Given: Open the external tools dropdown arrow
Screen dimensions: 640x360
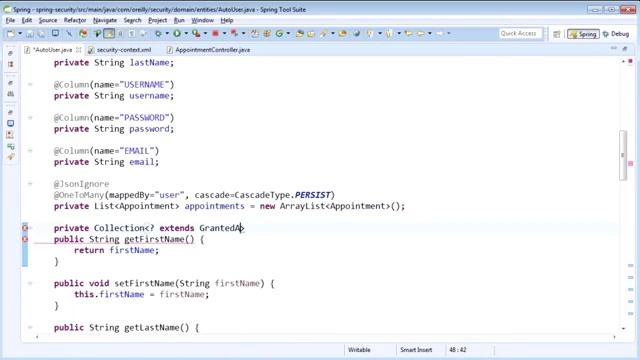Looking at the screenshot, I should [205, 34].
